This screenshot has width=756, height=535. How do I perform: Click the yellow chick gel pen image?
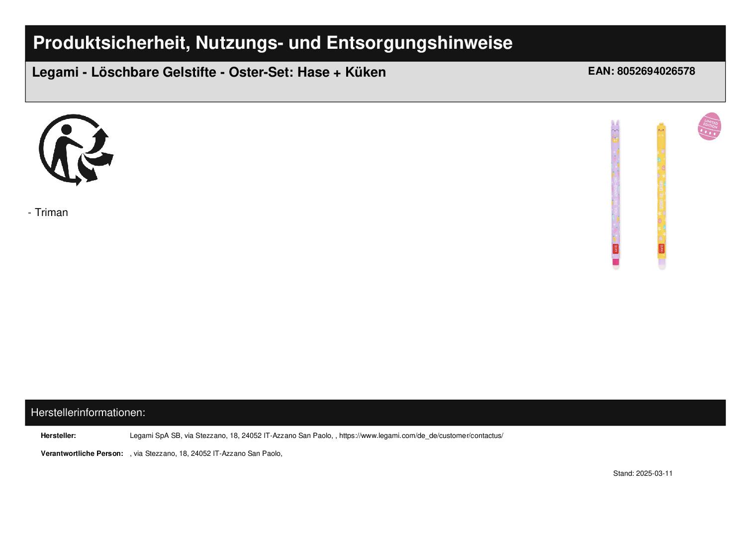pos(661,196)
